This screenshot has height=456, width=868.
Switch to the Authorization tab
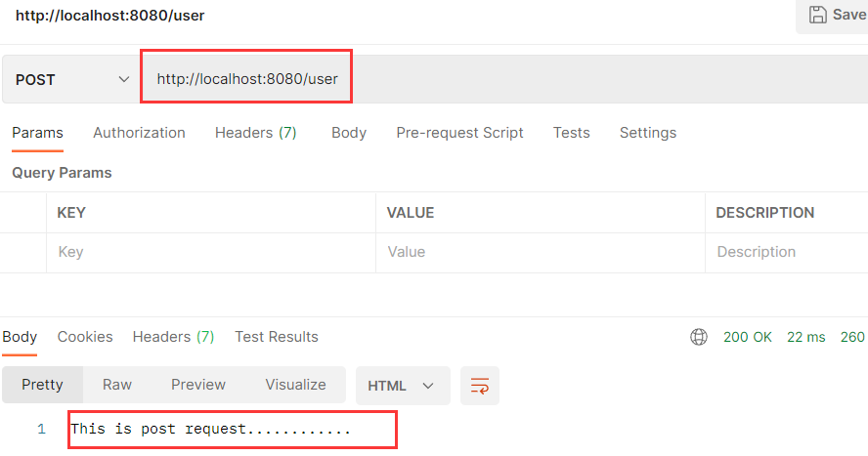point(139,133)
